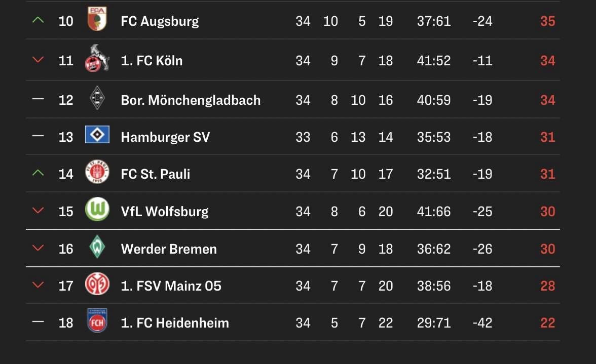Viewport: 596px width, 364px height.
Task: Click the 1. FC Köln goat crest
Action: [97, 59]
